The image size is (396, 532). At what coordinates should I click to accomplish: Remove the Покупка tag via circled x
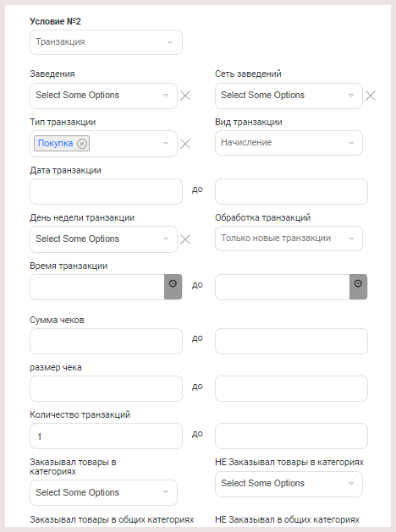(x=82, y=144)
